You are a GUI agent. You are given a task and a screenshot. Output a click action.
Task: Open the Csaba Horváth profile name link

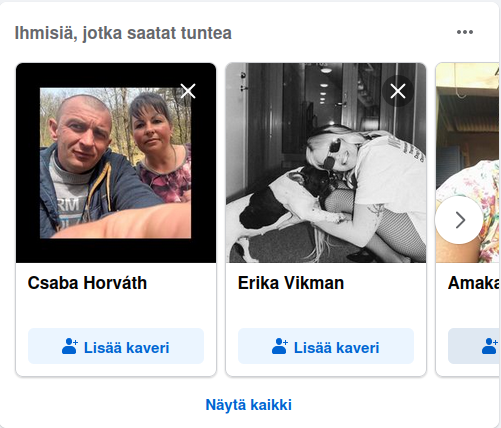tap(87, 283)
